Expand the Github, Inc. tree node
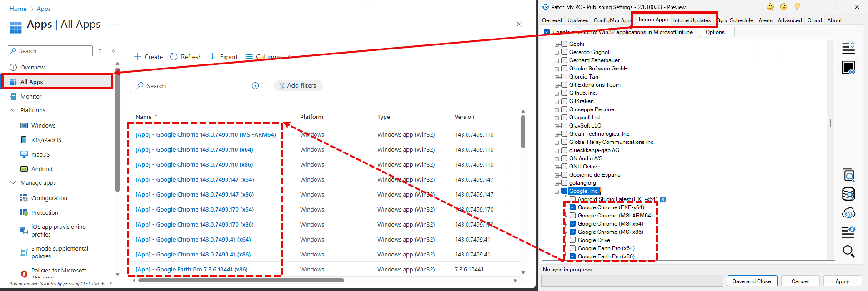Screen dimensions: 868x291 (557, 94)
